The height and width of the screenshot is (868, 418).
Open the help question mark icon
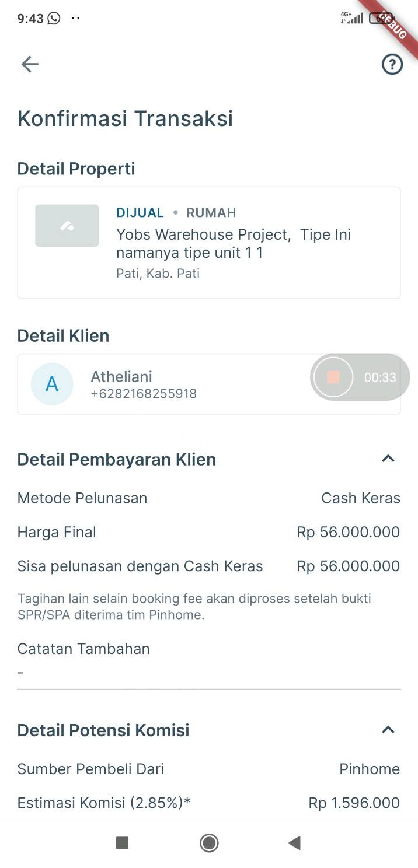(x=392, y=64)
